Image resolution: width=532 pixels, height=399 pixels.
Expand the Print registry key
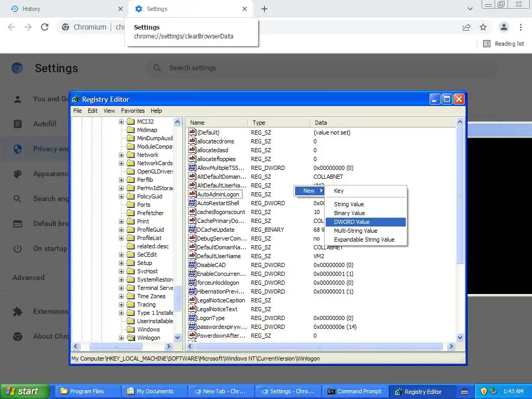(121, 221)
